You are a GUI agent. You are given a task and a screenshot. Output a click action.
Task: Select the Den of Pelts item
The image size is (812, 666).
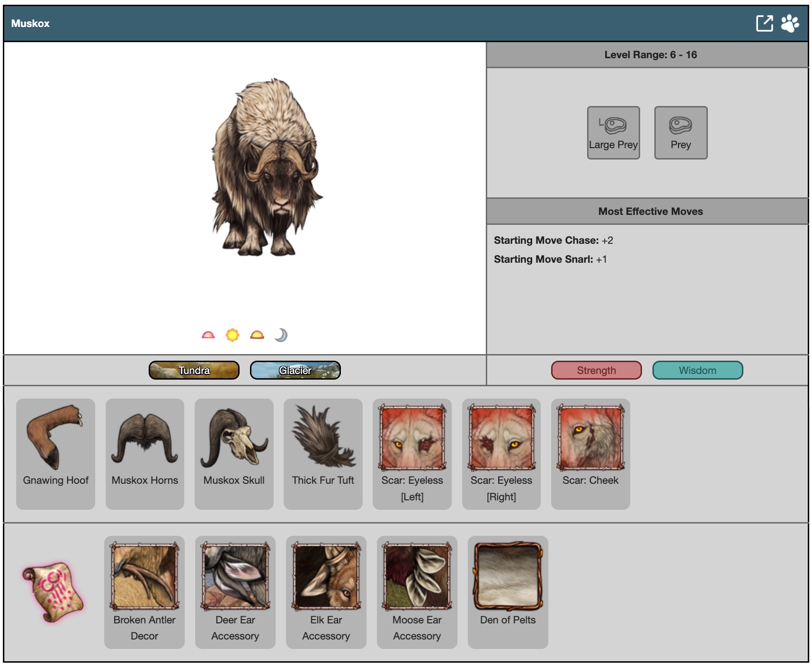tap(508, 592)
